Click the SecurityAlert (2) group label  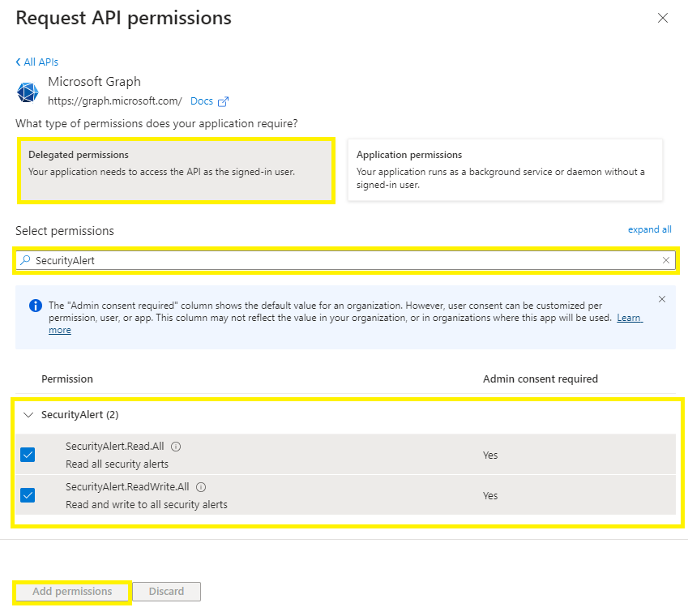80,415
